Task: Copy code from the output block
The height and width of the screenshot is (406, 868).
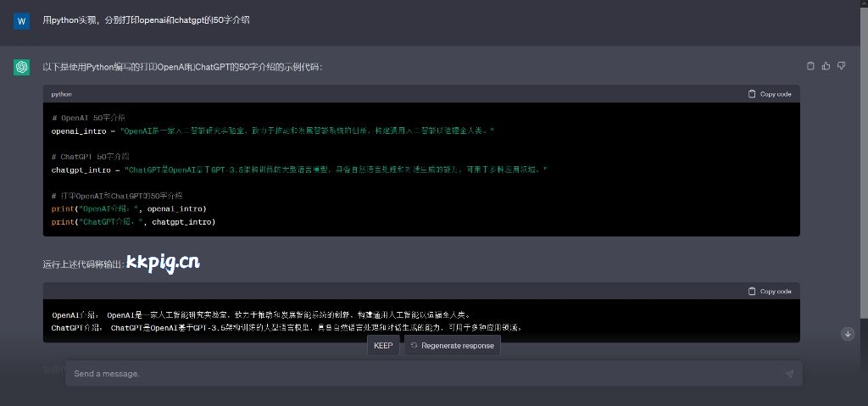Action: pos(770,292)
